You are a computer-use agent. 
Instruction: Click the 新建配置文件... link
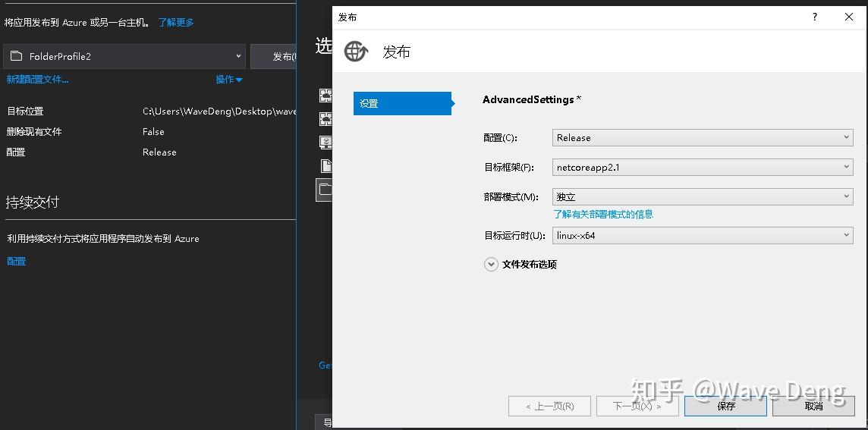click(38, 80)
